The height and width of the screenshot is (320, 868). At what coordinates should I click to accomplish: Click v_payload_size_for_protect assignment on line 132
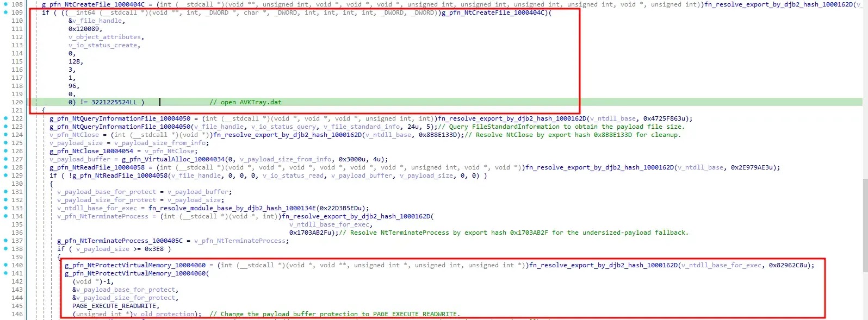click(107, 200)
